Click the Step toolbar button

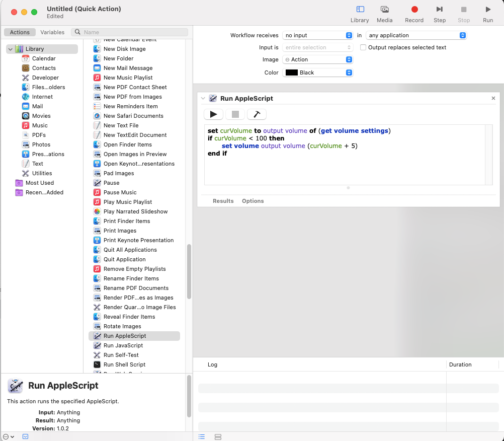(440, 14)
